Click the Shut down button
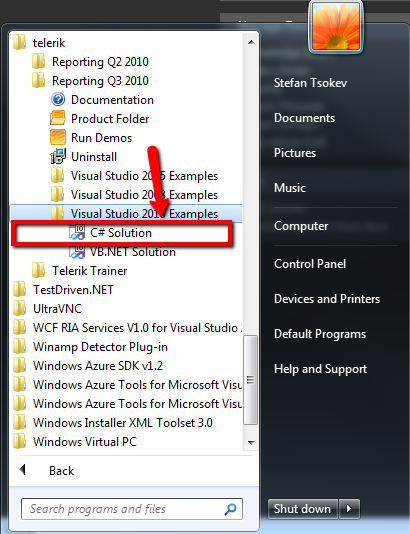This screenshot has width=410, height=534. (x=302, y=509)
